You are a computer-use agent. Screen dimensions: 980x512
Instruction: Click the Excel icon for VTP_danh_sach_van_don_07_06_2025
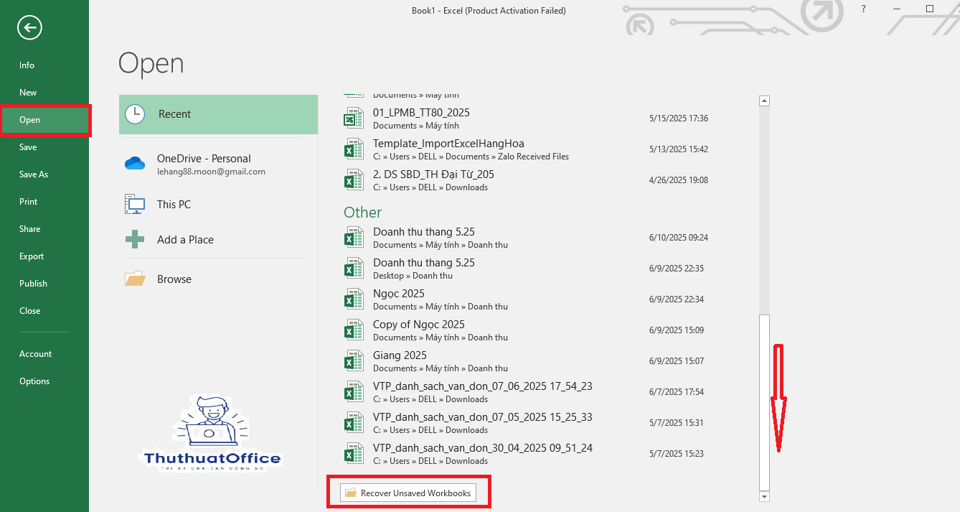pos(353,392)
